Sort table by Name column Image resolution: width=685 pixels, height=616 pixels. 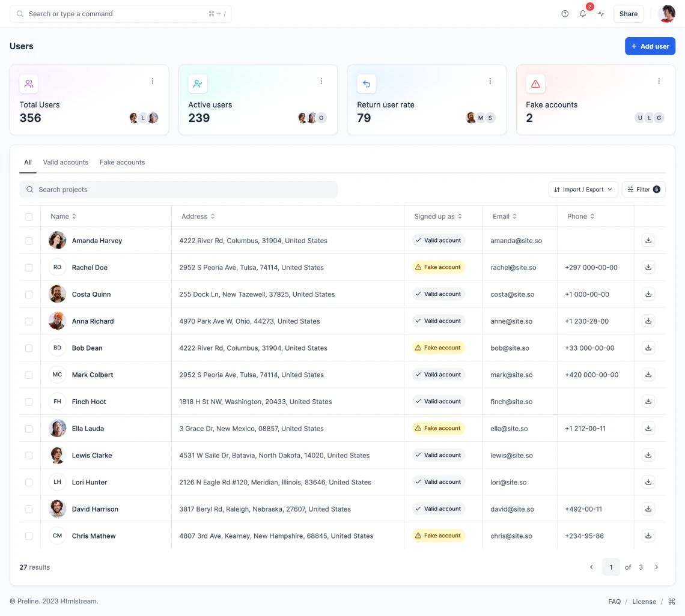click(x=63, y=217)
